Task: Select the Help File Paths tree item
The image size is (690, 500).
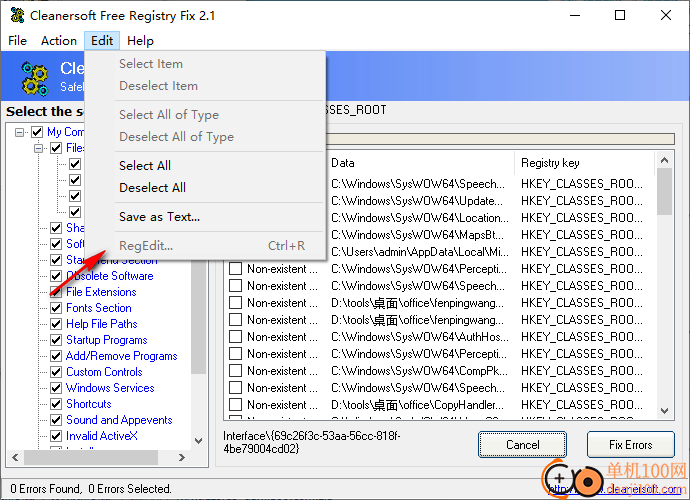Action: pyautogui.click(x=102, y=324)
